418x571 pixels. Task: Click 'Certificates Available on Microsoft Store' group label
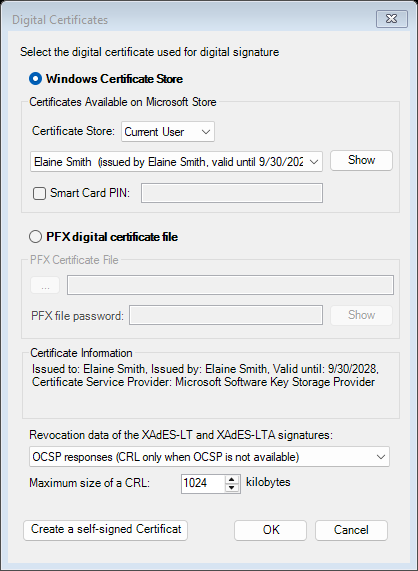click(x=123, y=102)
